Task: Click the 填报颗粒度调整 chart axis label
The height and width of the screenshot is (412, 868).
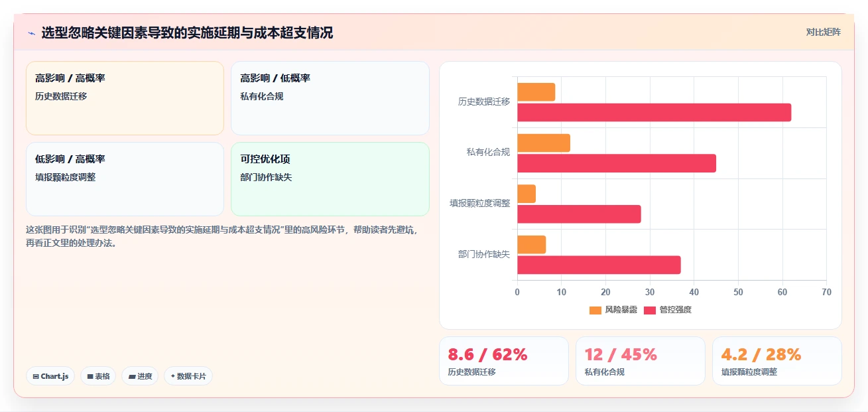Action: [480, 204]
